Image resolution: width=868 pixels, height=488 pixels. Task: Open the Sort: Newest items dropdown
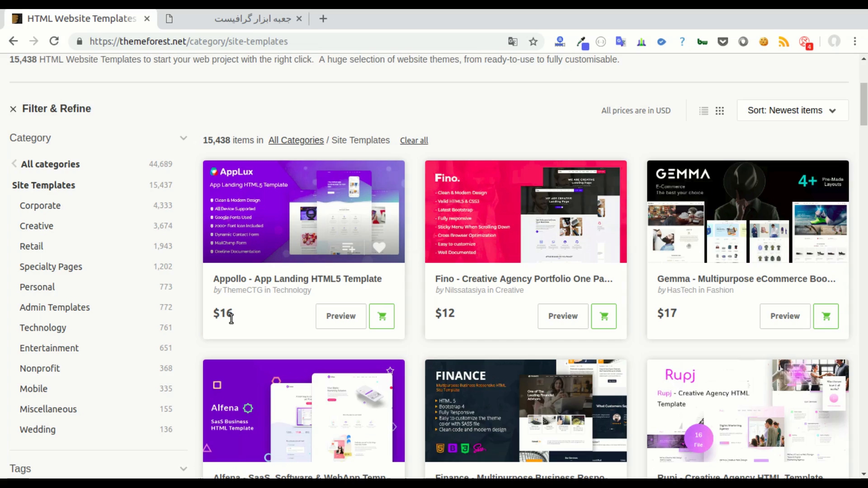pos(793,110)
